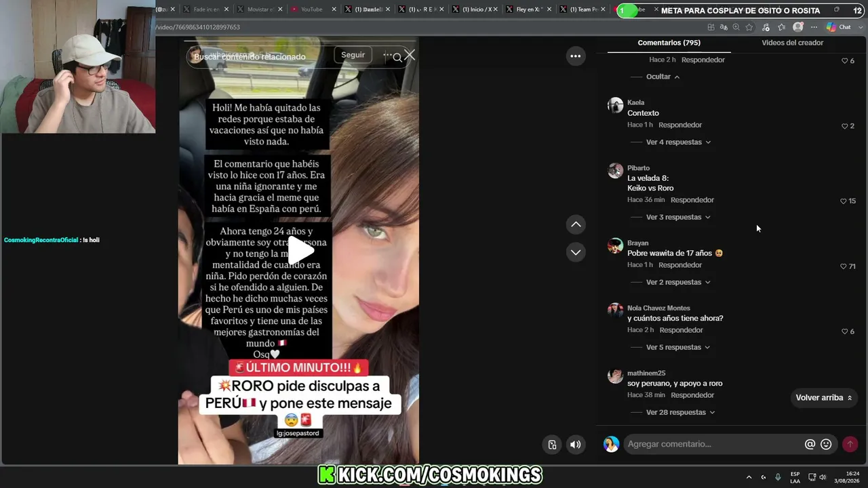The height and width of the screenshot is (488, 868).
Task: Click the current user avatar beside the comment box
Action: [x=611, y=444]
